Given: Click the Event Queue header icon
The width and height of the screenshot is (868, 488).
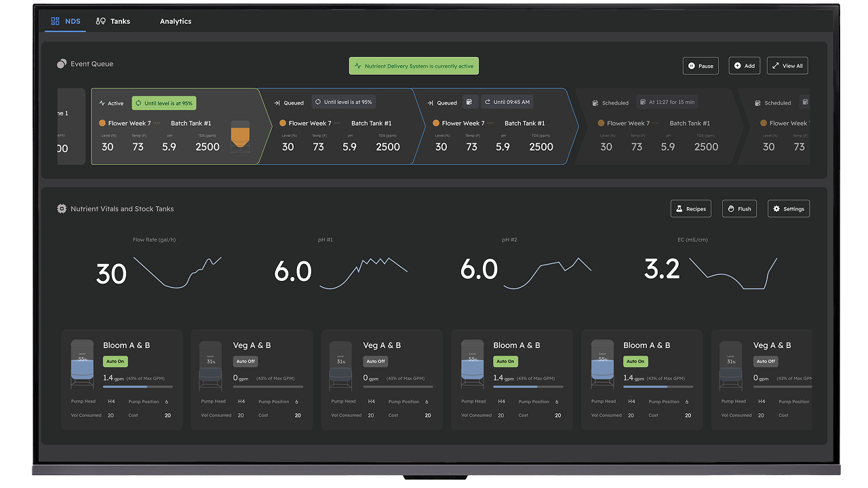Looking at the screenshot, I should tap(62, 64).
